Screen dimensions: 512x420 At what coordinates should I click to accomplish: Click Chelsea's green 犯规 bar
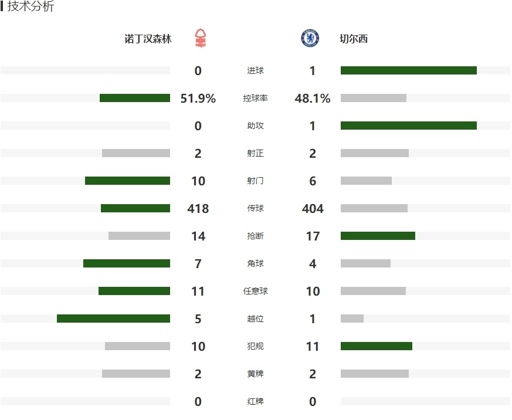coord(376,346)
